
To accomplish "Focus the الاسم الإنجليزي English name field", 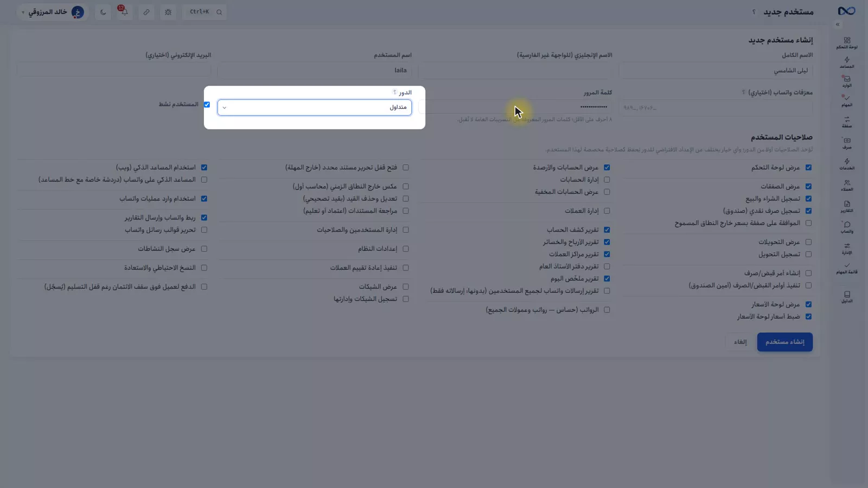I will point(515,70).
